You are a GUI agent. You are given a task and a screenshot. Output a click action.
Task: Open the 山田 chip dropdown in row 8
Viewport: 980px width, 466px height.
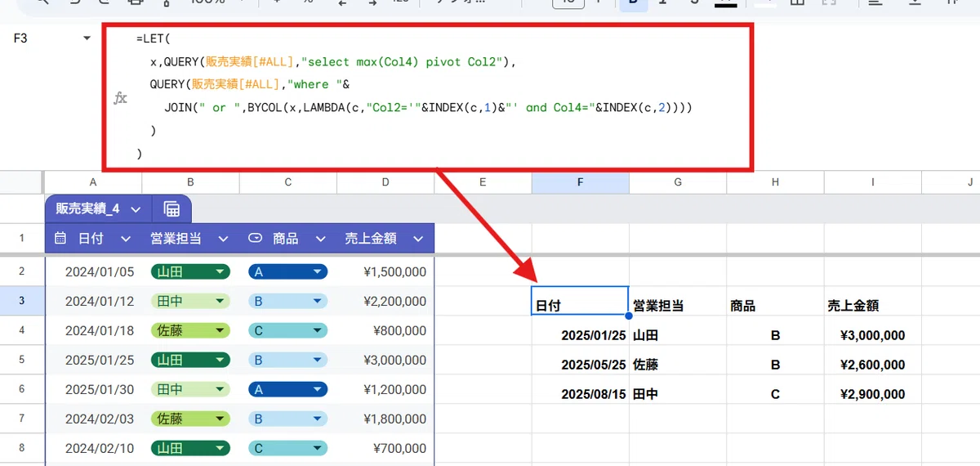click(219, 449)
